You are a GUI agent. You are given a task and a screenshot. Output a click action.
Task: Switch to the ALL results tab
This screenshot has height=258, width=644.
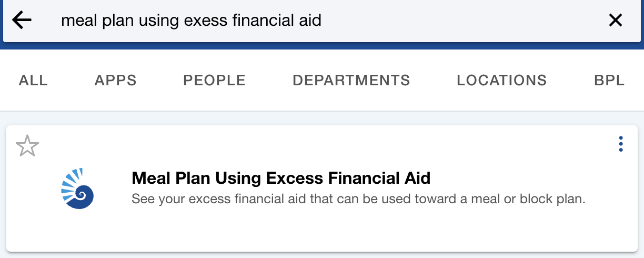pyautogui.click(x=33, y=80)
